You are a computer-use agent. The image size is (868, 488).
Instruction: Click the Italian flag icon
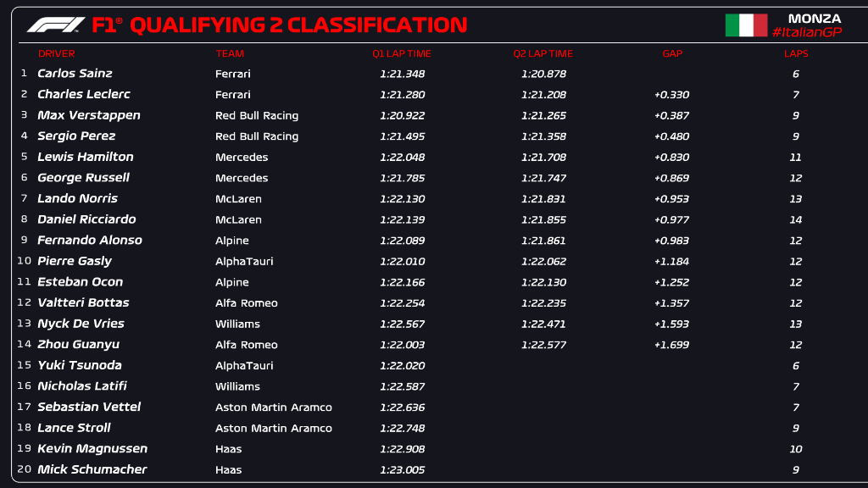coord(746,25)
